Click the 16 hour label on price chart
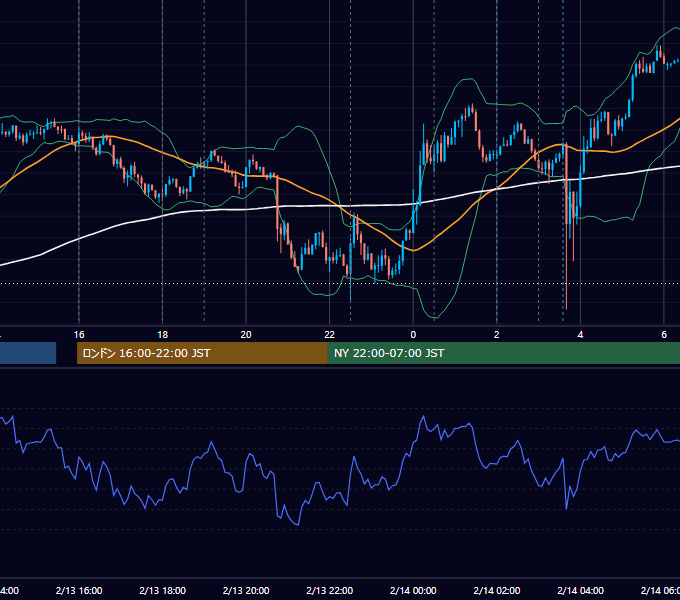Viewport: 680px width, 600px height. 79,335
